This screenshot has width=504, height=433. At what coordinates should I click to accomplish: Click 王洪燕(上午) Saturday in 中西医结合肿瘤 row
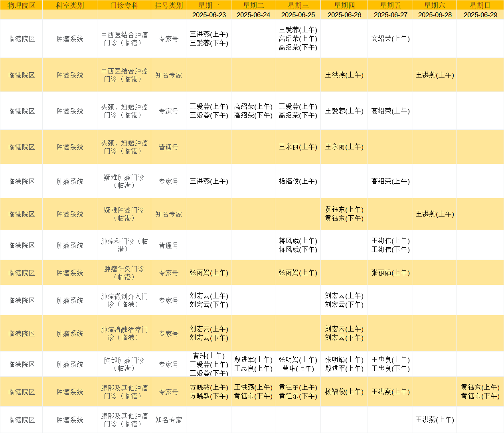435,75
